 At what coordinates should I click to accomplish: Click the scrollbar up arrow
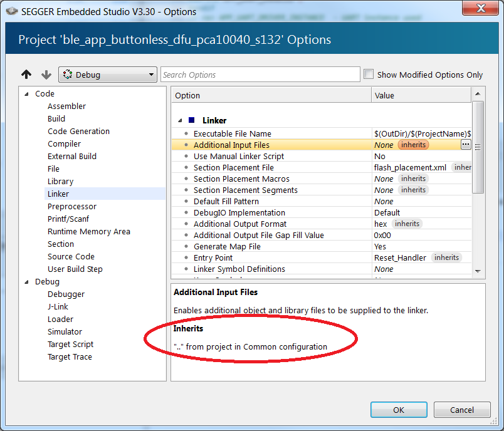click(478, 94)
